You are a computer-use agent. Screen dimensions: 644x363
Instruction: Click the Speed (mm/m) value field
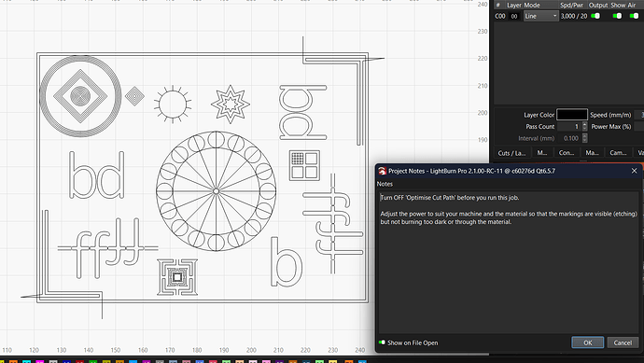click(639, 115)
